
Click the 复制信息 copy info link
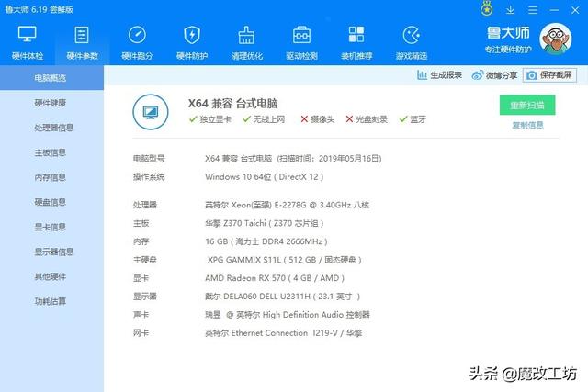527,125
